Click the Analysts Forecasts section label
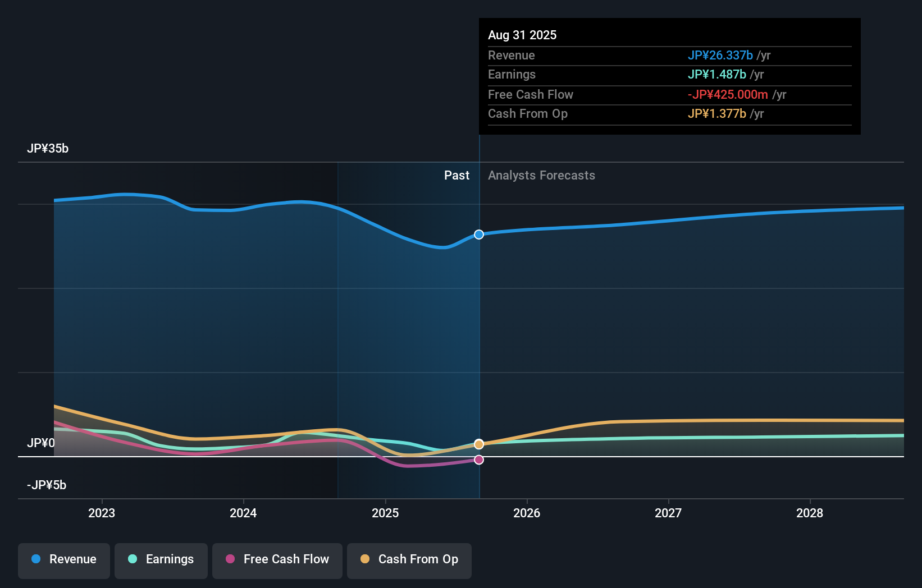 tap(541, 175)
